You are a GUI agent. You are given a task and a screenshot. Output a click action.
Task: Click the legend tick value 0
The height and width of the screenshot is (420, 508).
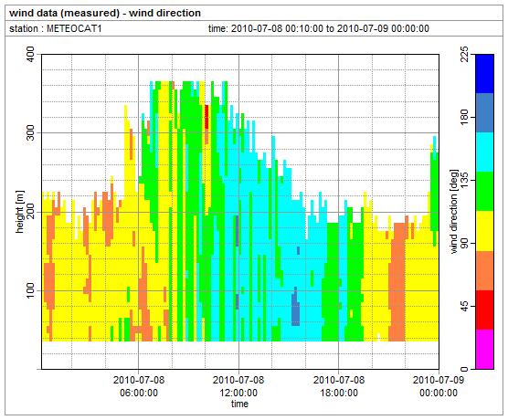pos(464,369)
